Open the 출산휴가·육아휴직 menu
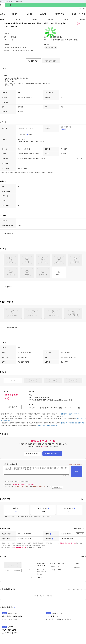The width and height of the screenshot is (86, 644). pos(78,14)
